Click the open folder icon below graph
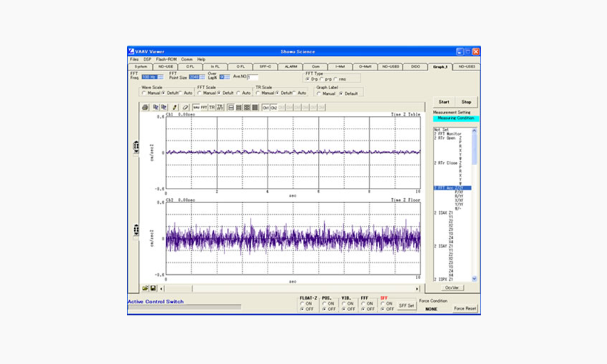 (146, 288)
